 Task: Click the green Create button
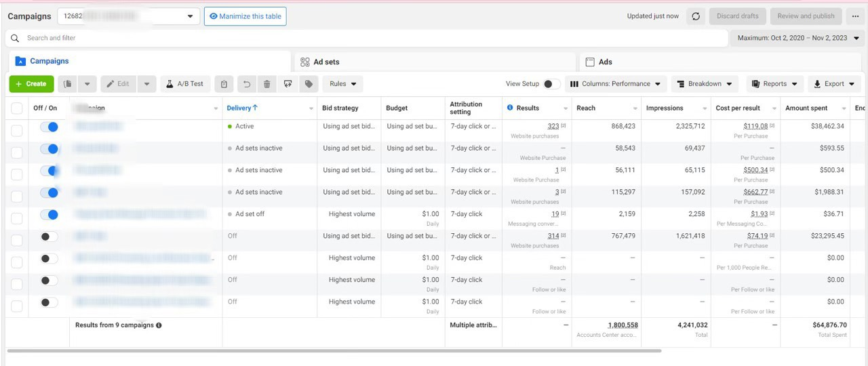coord(31,84)
